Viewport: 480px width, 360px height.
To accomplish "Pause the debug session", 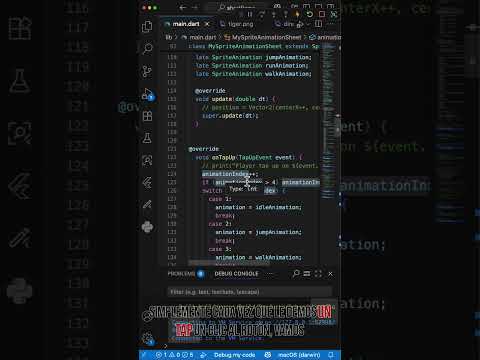I will (250, 14).
